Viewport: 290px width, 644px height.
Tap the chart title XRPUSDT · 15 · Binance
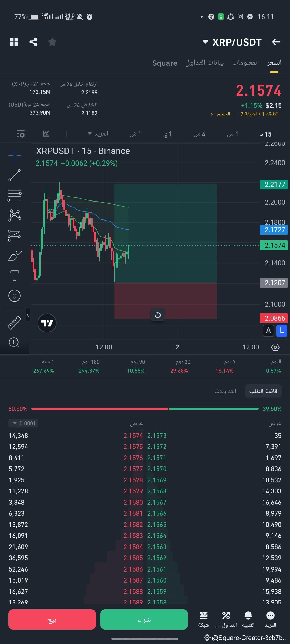click(83, 151)
